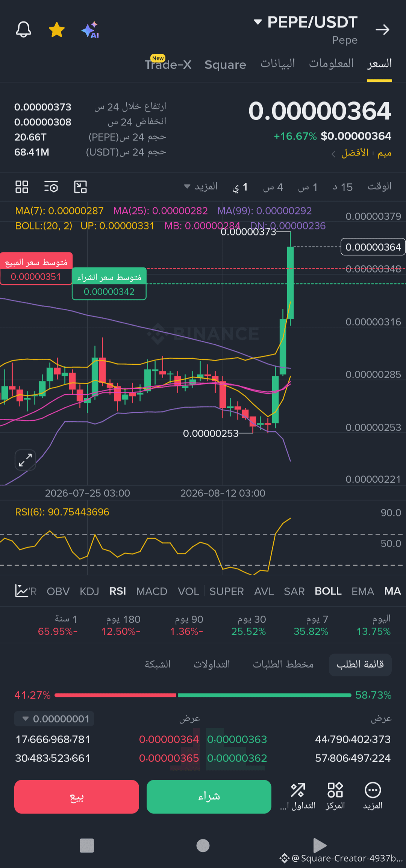The image size is (406, 868).
Task: Toggle the BOLL overlay indicator
Action: click(328, 591)
